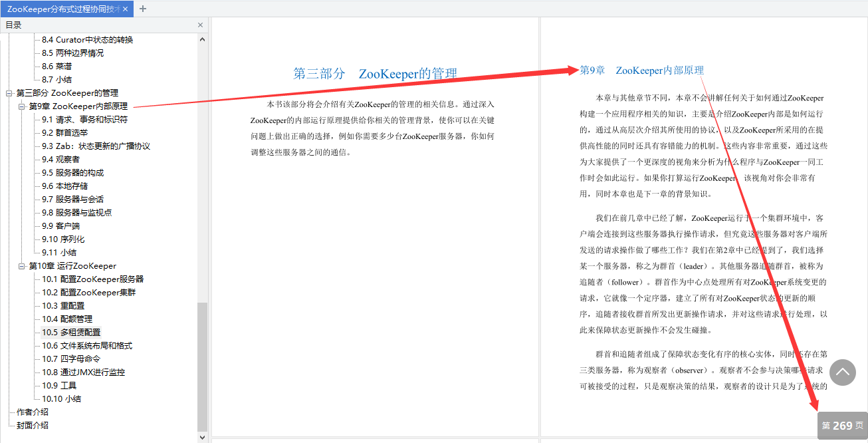Open 10.2 配置ZooKeeper集群

88,293
